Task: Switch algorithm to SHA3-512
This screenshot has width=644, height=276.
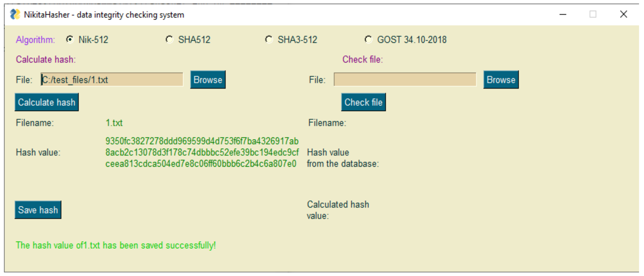Action: (269, 40)
